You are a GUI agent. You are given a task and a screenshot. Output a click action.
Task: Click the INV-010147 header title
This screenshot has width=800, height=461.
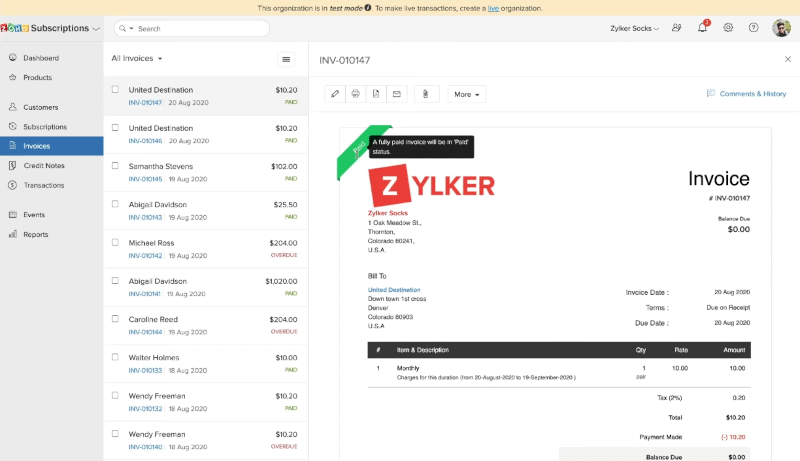344,60
